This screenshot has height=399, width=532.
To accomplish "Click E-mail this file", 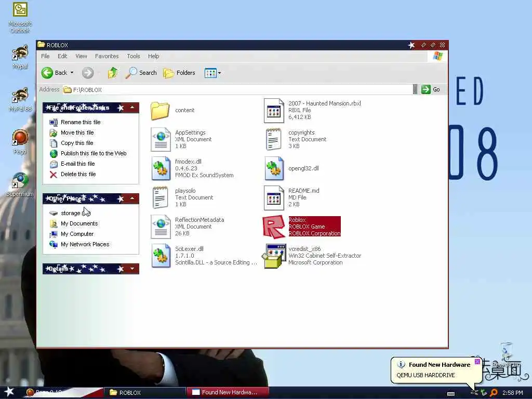I will tap(72, 164).
